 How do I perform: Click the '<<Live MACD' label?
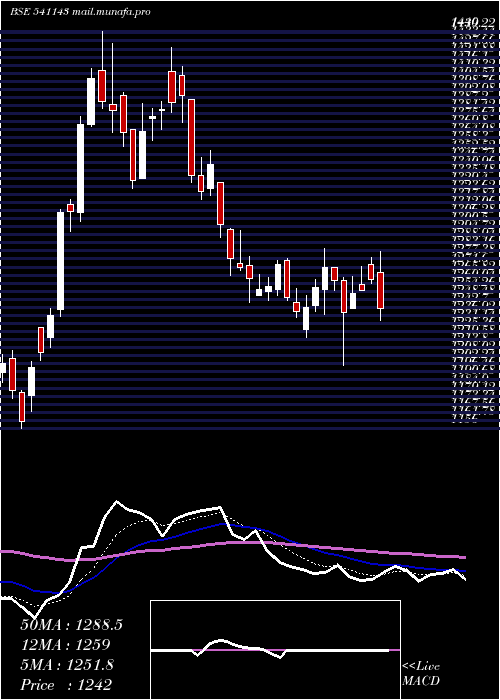pos(421,674)
